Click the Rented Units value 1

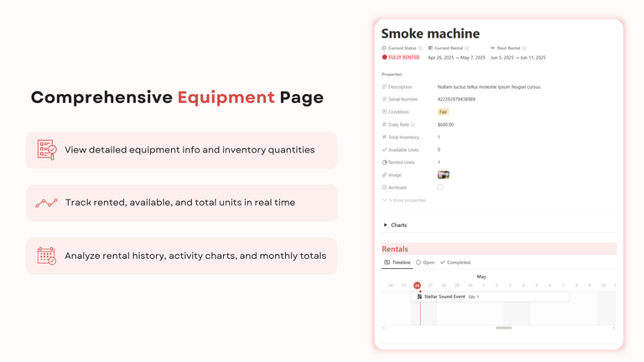[439, 162]
